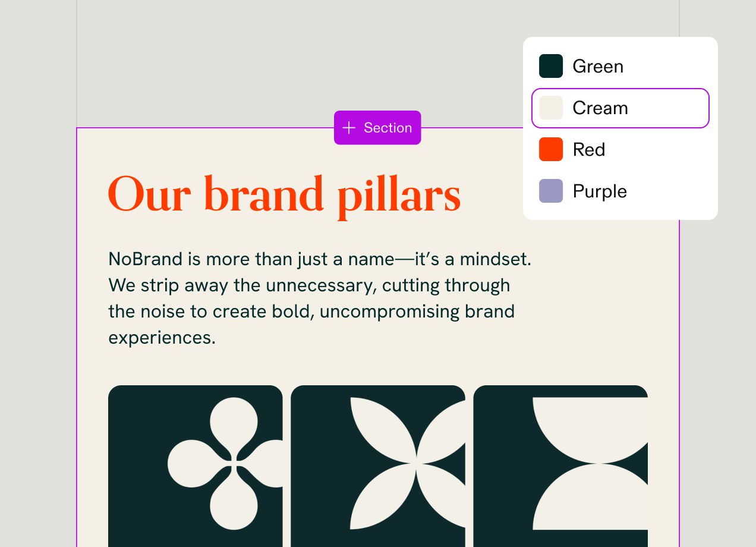The width and height of the screenshot is (756, 547).
Task: Choose the Red option label
Action: pyautogui.click(x=589, y=149)
